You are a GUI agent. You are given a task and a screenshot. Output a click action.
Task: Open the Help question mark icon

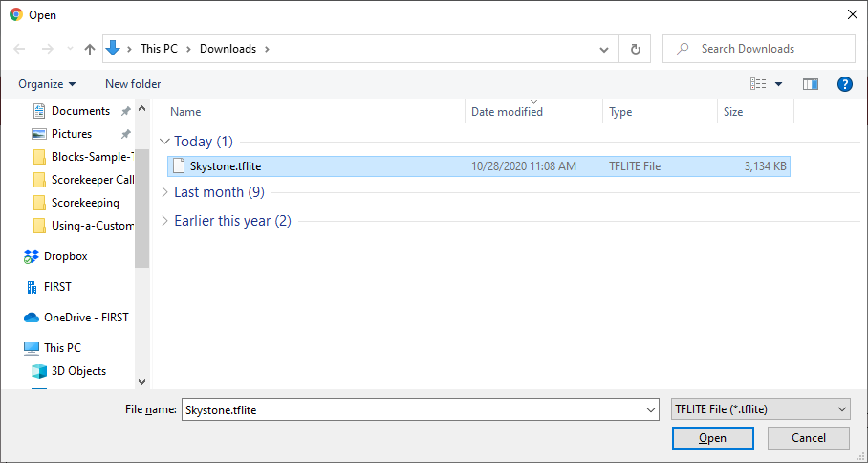click(844, 84)
